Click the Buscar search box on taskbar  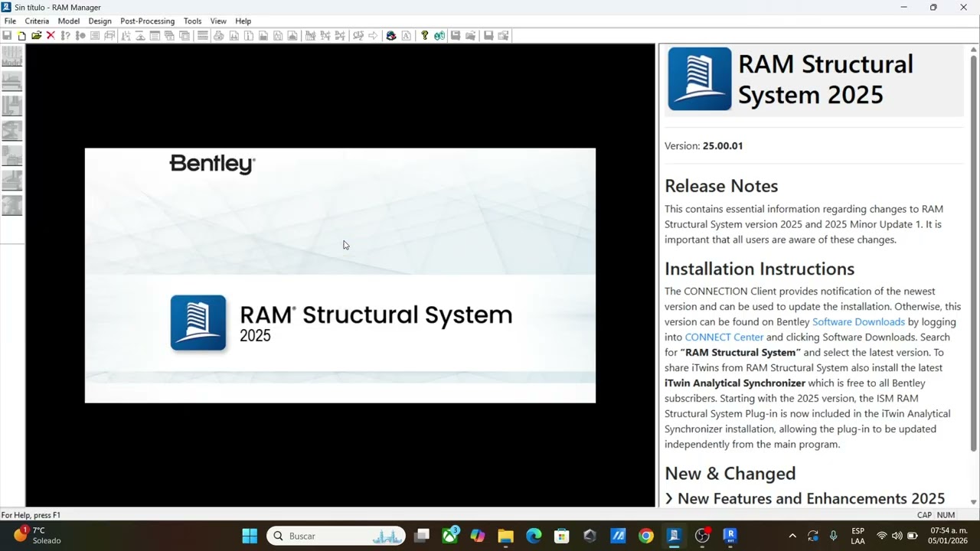click(336, 536)
